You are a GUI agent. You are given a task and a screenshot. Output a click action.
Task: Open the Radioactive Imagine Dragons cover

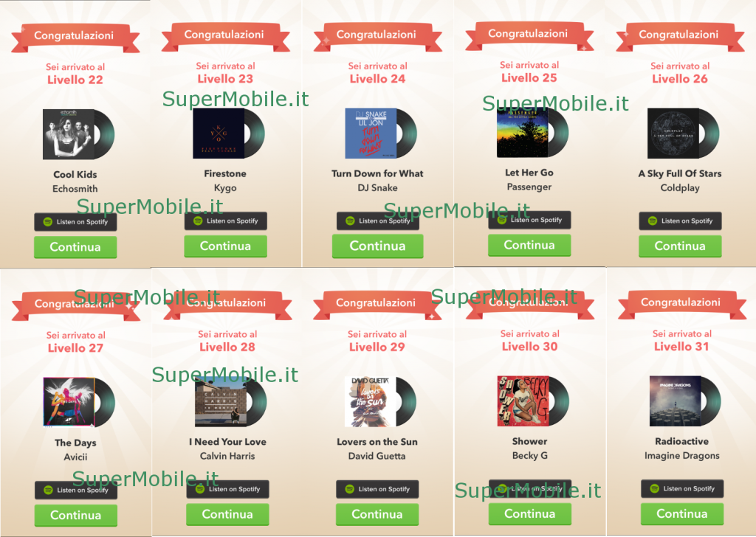click(x=676, y=401)
